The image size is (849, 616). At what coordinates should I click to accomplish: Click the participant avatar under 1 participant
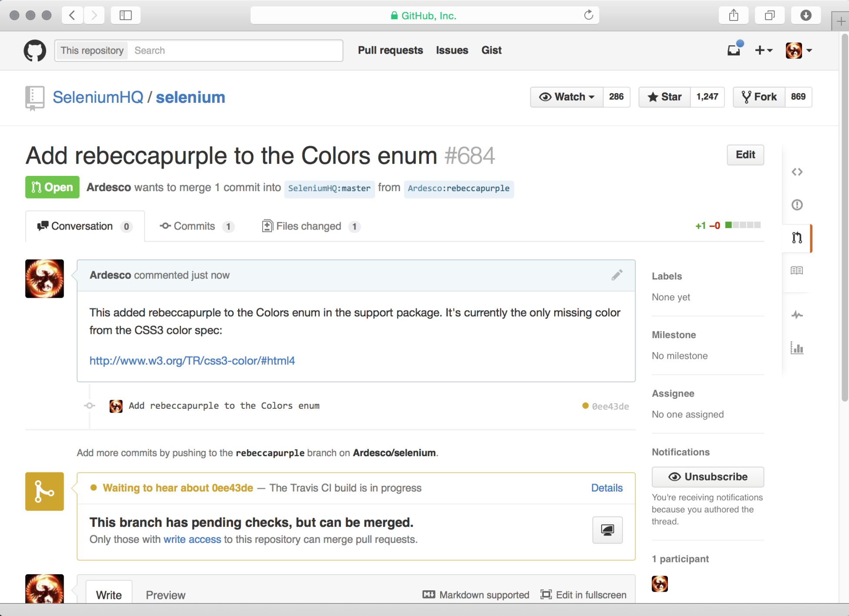pyautogui.click(x=660, y=584)
